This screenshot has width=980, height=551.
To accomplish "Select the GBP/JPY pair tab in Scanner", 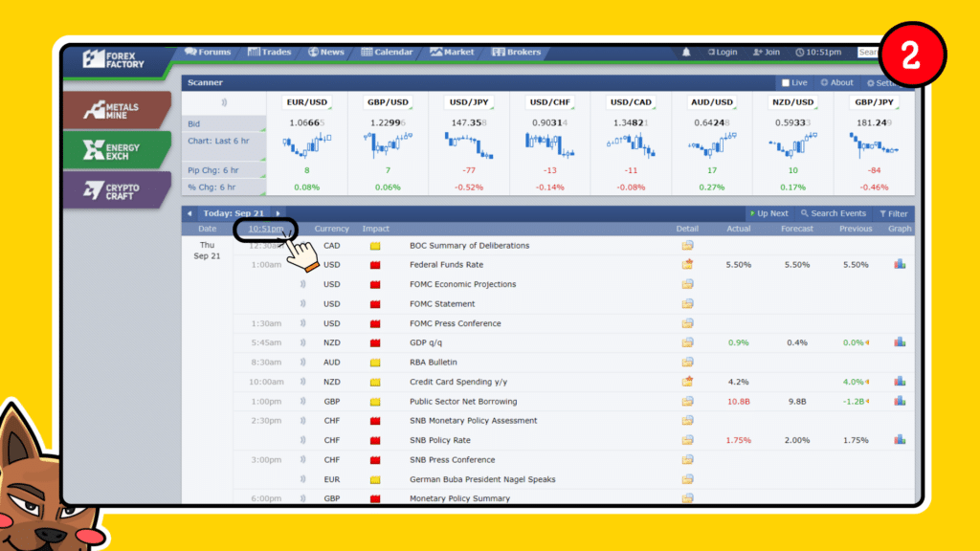I will click(x=873, y=101).
